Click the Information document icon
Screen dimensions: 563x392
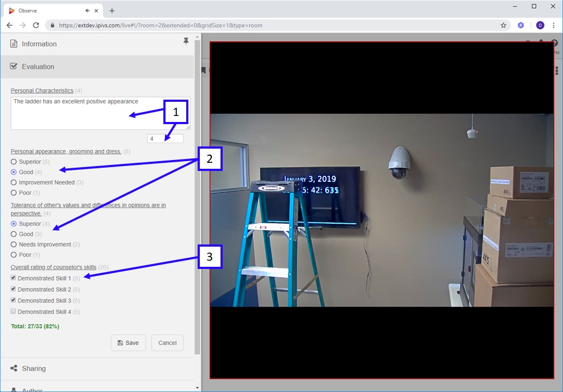[14, 44]
